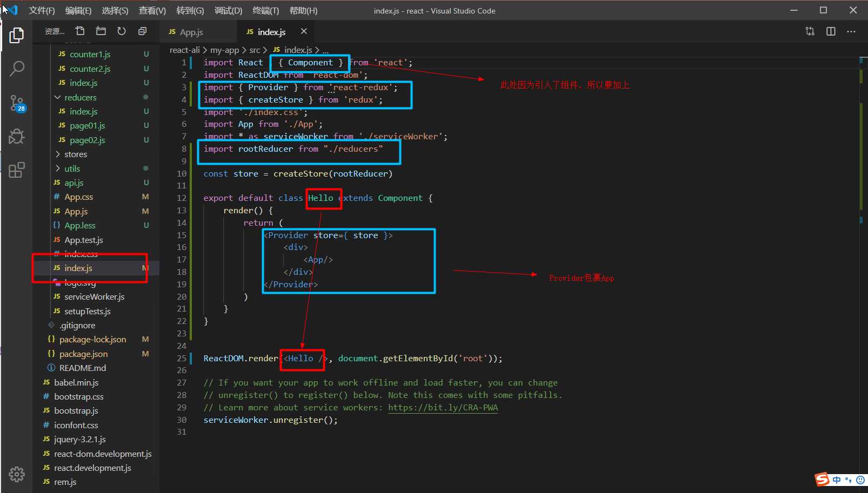Open .gitignore in the explorer
868x493 pixels.
[x=77, y=326]
